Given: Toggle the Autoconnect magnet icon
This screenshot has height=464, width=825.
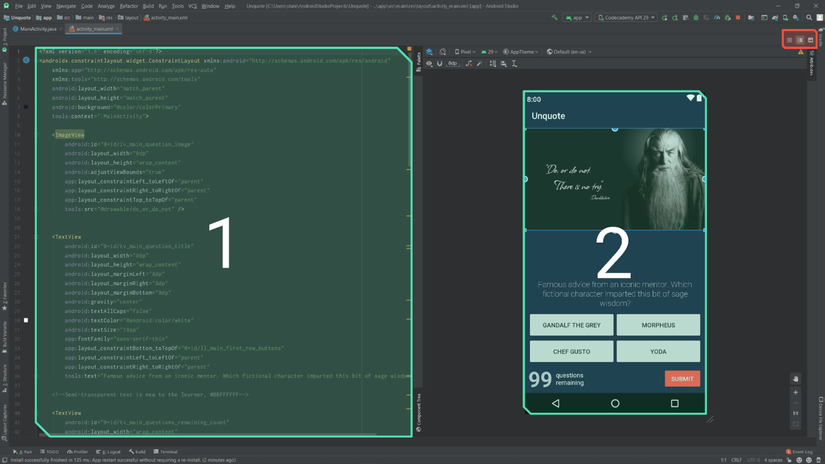Looking at the screenshot, I should click(x=439, y=64).
